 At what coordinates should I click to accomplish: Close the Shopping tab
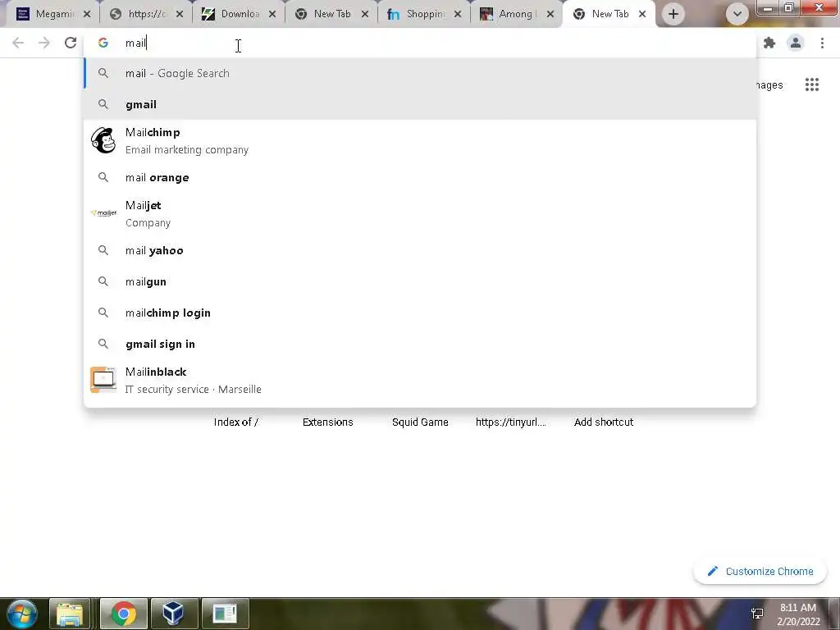(458, 15)
